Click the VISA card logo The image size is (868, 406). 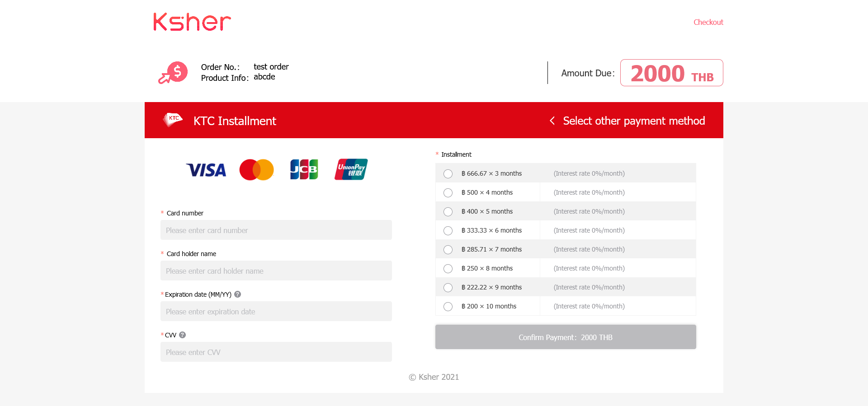(x=206, y=170)
